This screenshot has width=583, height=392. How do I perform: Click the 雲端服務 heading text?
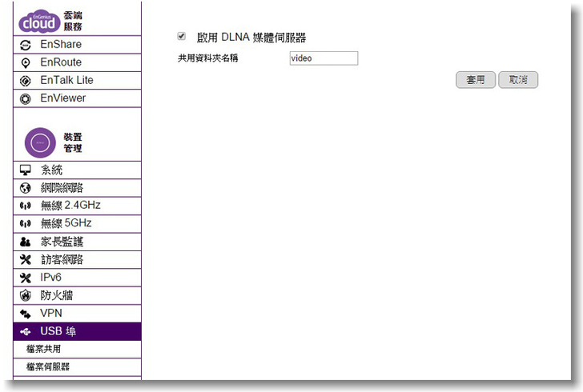[x=73, y=21]
